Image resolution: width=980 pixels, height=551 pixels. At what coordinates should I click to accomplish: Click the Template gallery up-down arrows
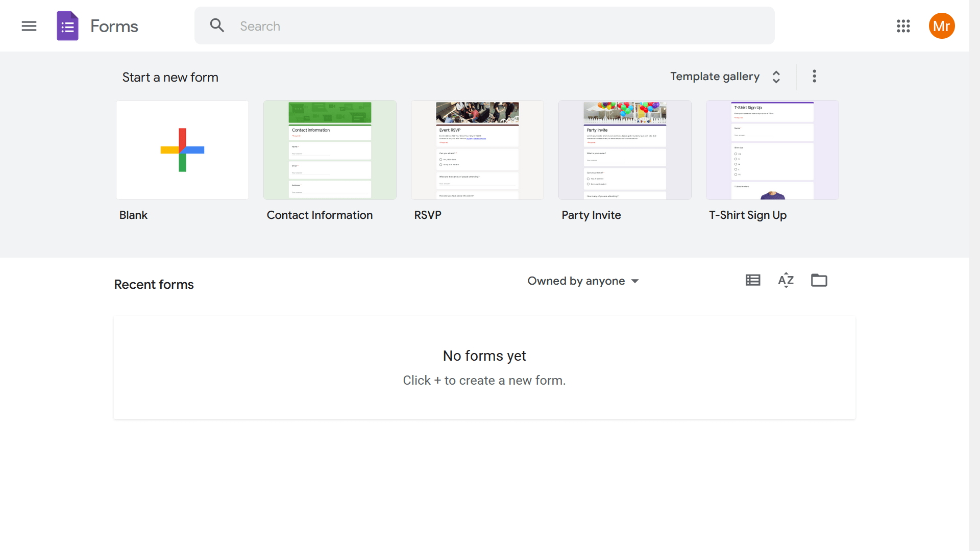pos(776,77)
